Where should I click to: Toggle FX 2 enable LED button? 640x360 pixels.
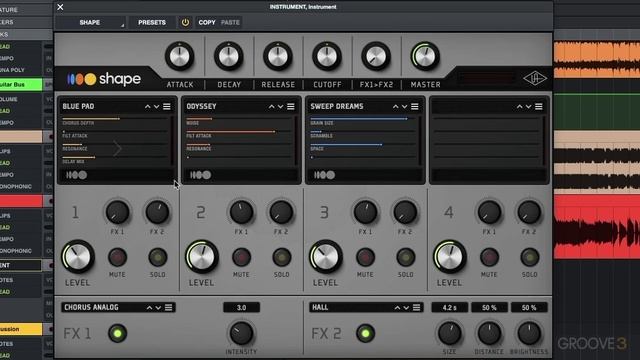click(365, 333)
